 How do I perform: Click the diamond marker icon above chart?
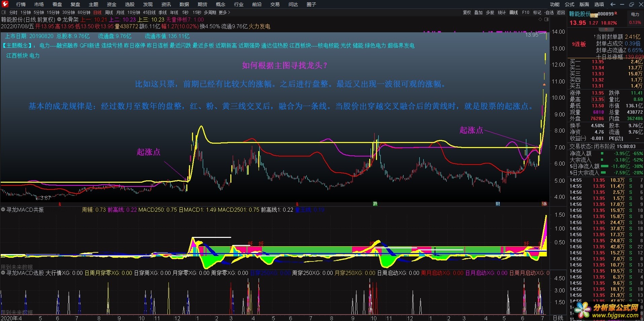click(x=540, y=20)
